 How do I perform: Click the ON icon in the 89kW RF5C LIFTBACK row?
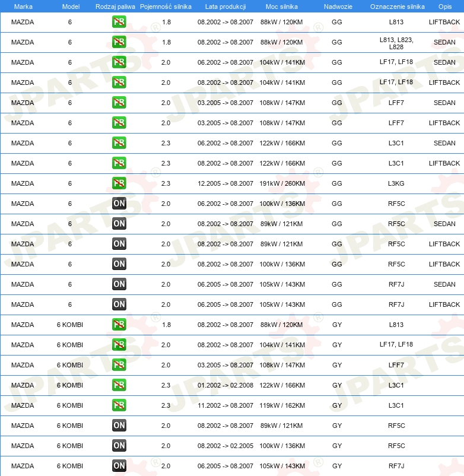click(x=119, y=244)
